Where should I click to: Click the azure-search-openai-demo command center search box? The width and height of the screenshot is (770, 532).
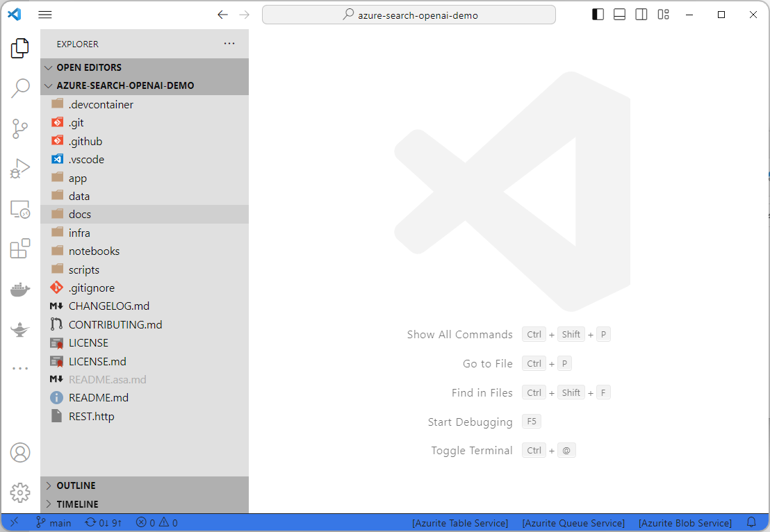click(409, 15)
